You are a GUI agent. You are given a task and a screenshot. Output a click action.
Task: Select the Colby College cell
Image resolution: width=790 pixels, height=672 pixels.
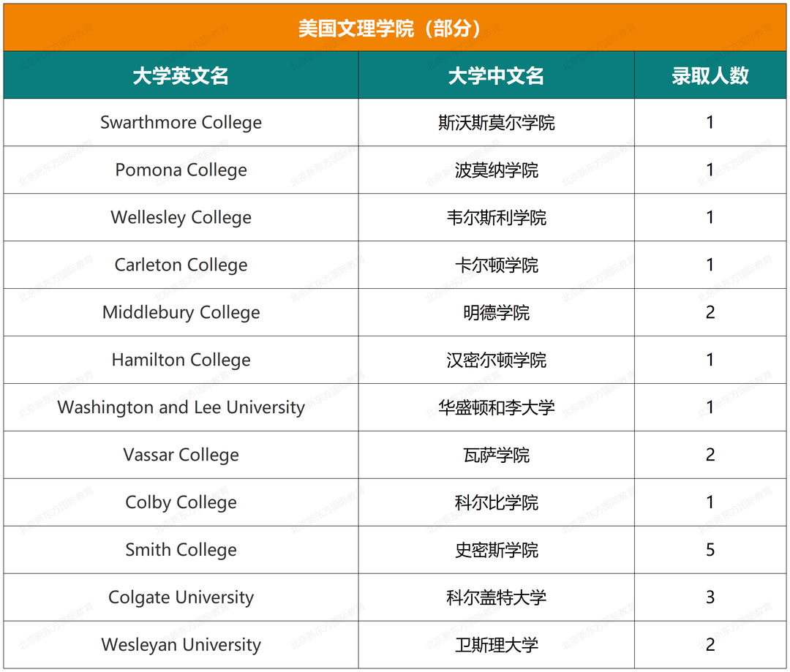pyautogui.click(x=181, y=502)
